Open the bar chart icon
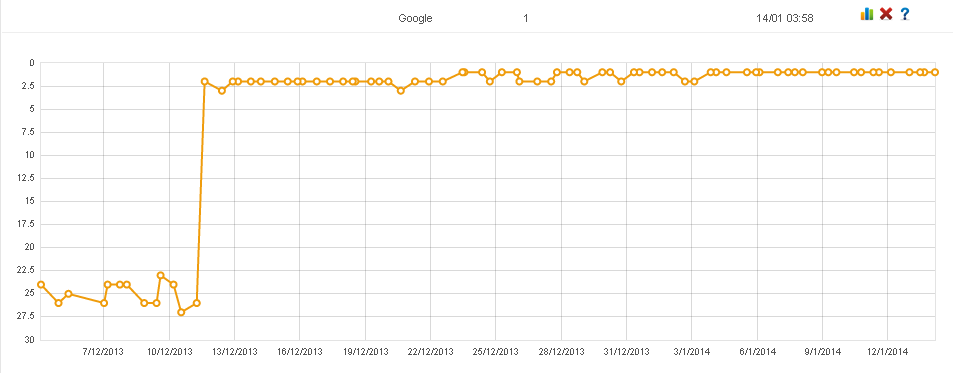 point(867,14)
